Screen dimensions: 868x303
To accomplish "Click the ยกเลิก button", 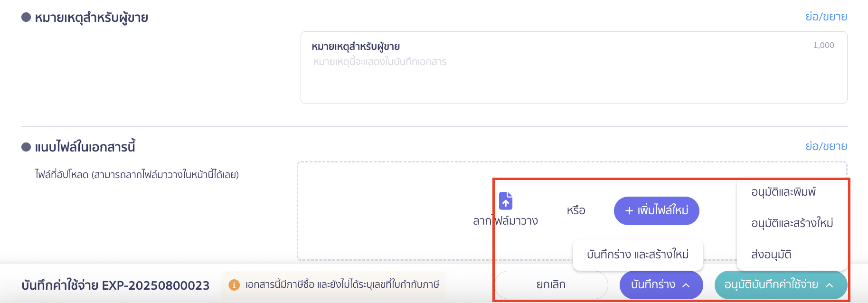I will pyautogui.click(x=551, y=285).
